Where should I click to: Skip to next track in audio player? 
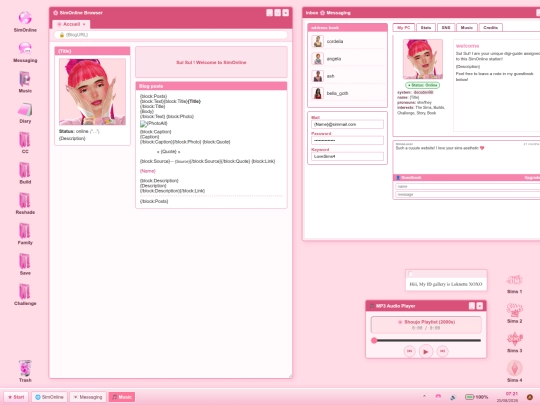click(442, 351)
